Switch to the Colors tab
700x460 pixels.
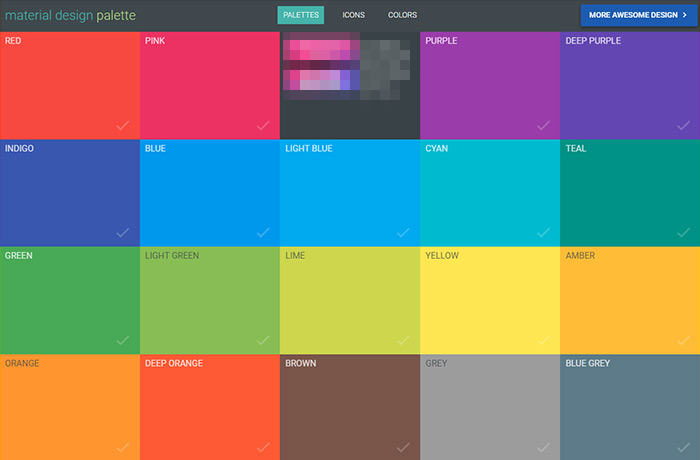tap(402, 15)
